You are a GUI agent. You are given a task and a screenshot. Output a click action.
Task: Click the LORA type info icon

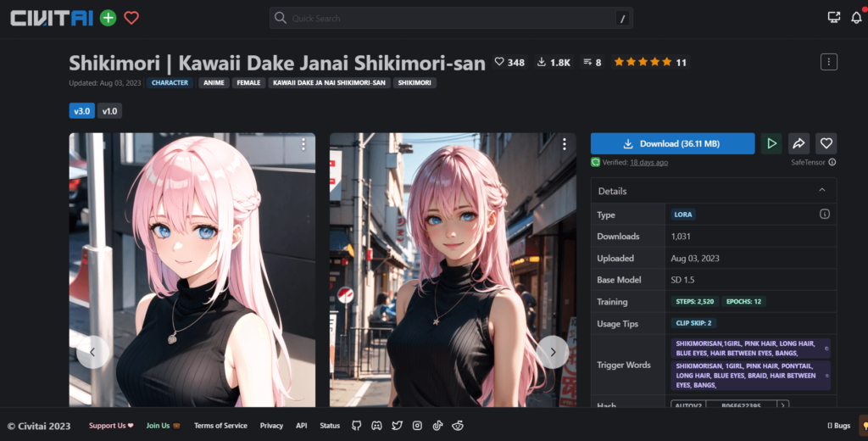pyautogui.click(x=824, y=215)
